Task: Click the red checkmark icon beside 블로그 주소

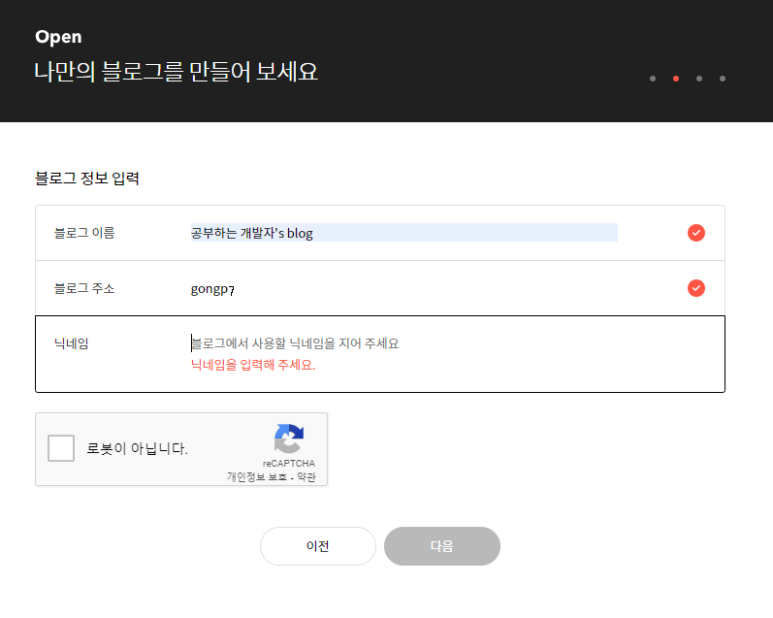Action: [x=696, y=288]
